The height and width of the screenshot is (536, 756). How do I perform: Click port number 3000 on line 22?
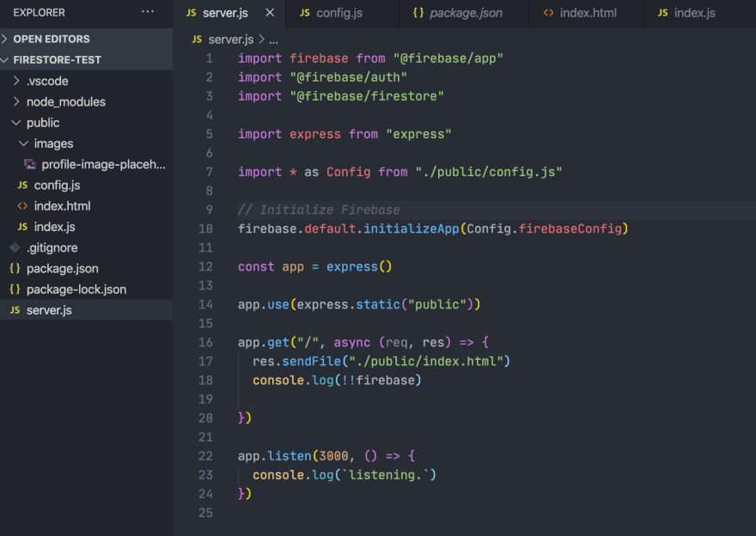[333, 456]
